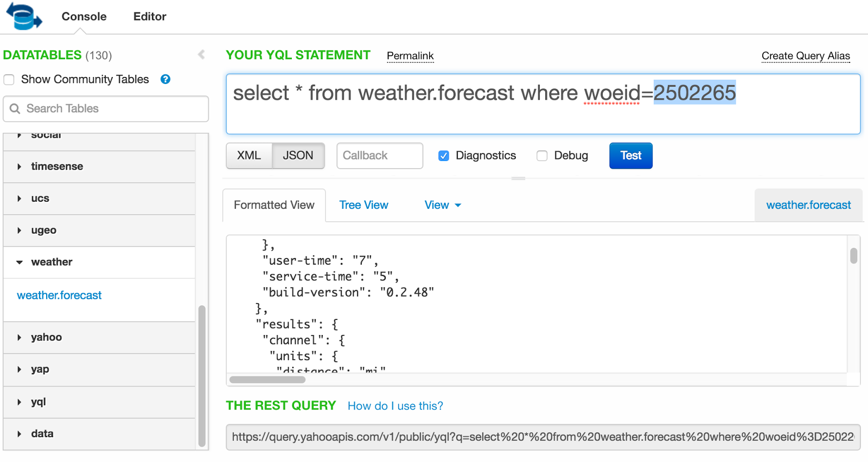Image resolution: width=868 pixels, height=462 pixels.
Task: Click the Create Query Alias link
Action: click(806, 56)
